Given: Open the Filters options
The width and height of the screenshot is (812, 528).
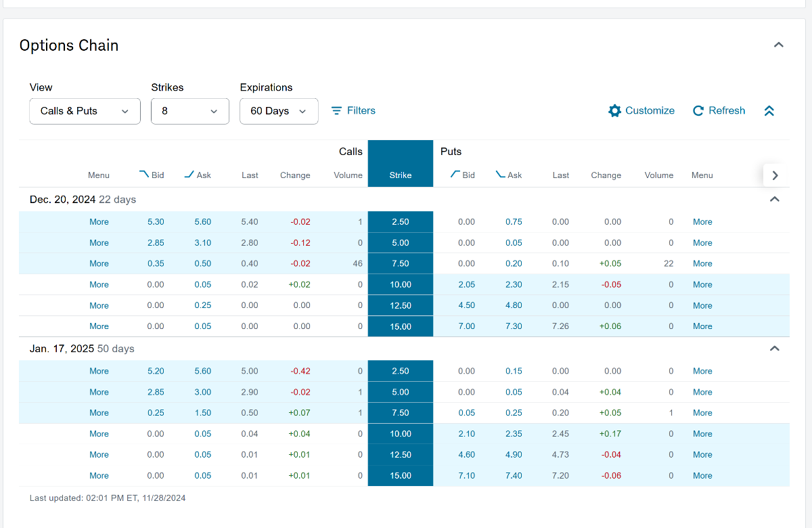Looking at the screenshot, I should 353,111.
